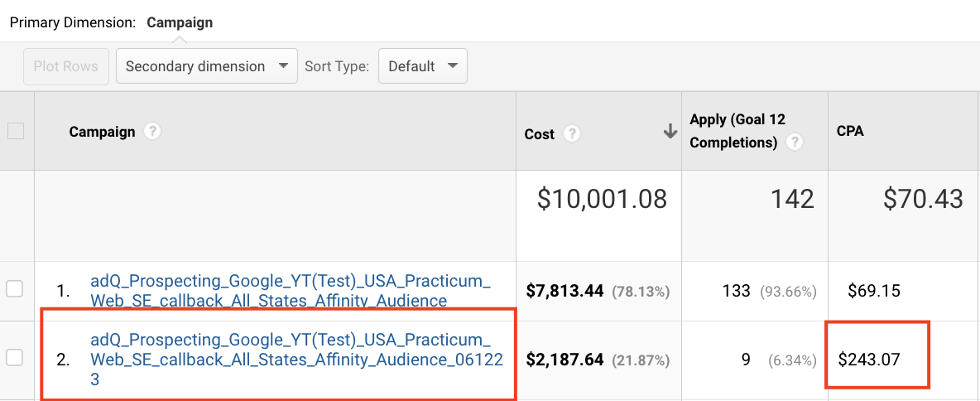Image resolution: width=980 pixels, height=401 pixels.
Task: Click the total cost $10,001.08 cell
Action: [x=602, y=199]
